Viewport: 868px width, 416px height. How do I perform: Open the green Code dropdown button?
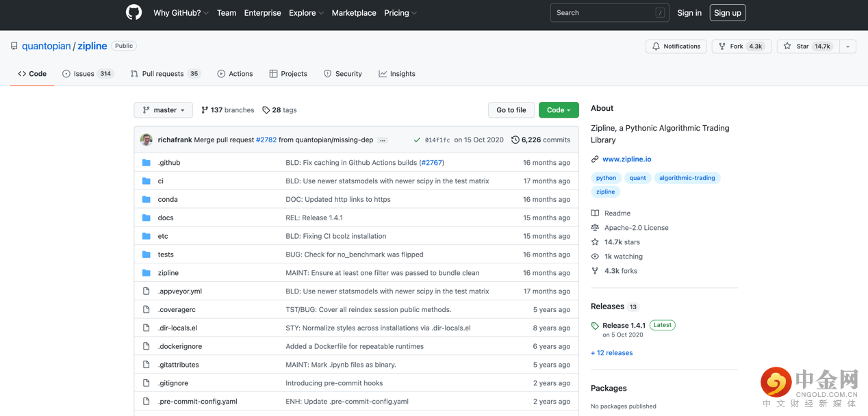coord(559,110)
